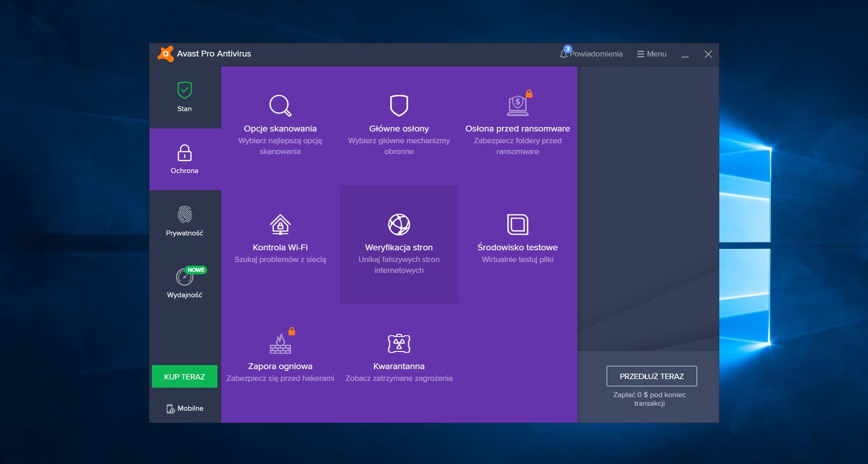Click the globe icon for Weryfikacja stron

(x=399, y=224)
